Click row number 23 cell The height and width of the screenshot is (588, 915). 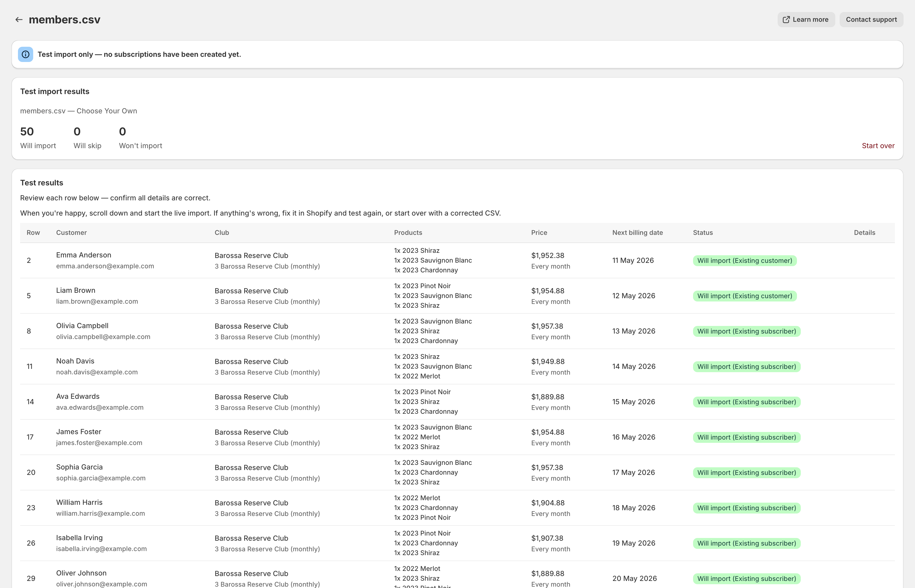31,508
